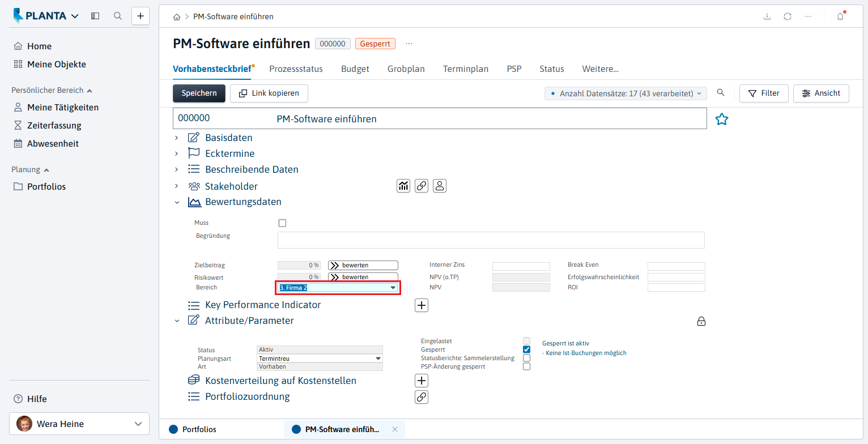This screenshot has height=444, width=868.
Task: Open the Terminplan tab
Action: coord(466,69)
